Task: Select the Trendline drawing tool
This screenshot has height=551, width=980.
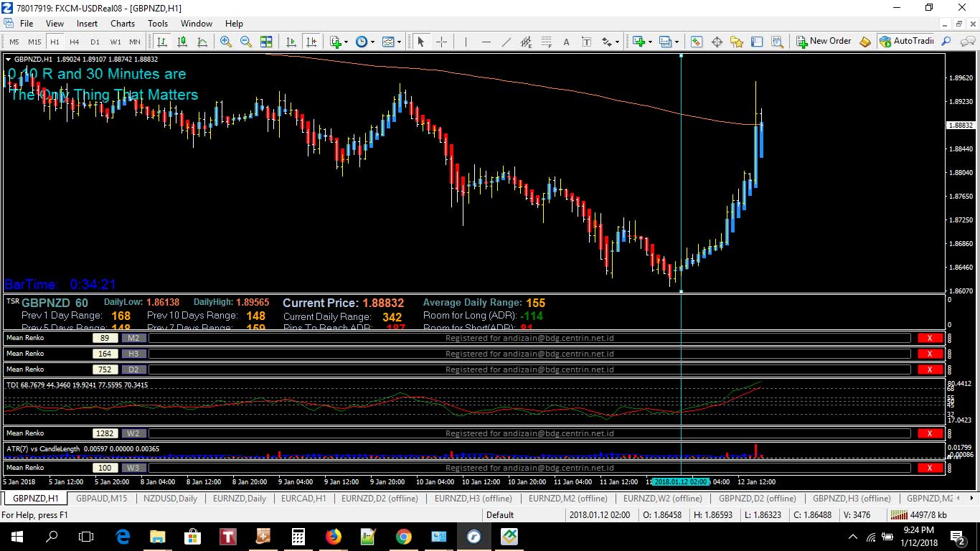Action: 507,42
